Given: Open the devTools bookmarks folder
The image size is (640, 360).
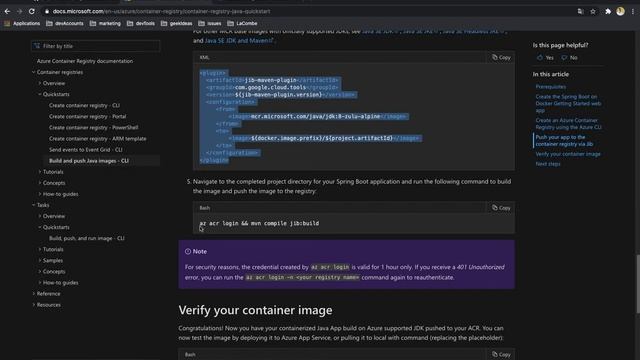Looking at the screenshot, I should (x=141, y=24).
